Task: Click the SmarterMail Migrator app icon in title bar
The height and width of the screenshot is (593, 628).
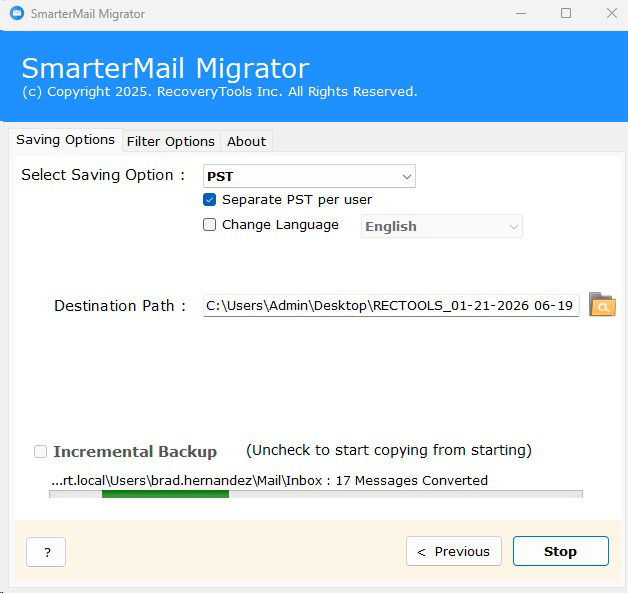Action: (17, 13)
